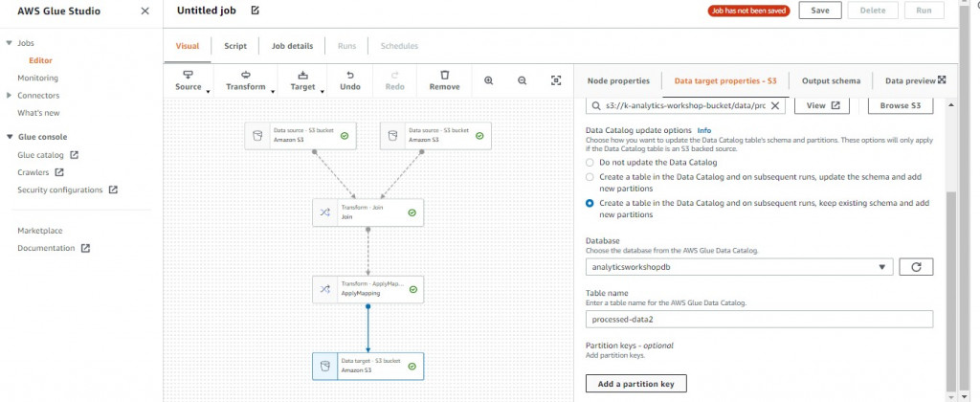Click the fit-to-view canvas icon

(556, 80)
